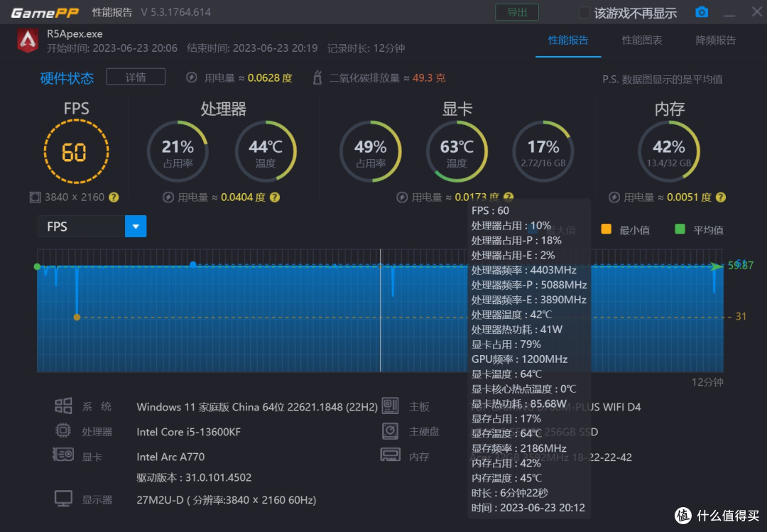767x532 pixels.
Task: Click the Windows system icon
Action: click(x=63, y=406)
